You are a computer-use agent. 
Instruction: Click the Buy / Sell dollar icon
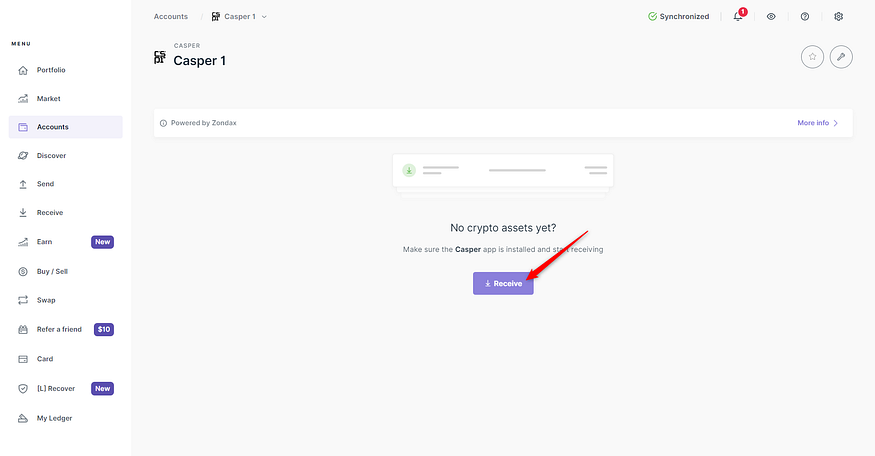(23, 272)
